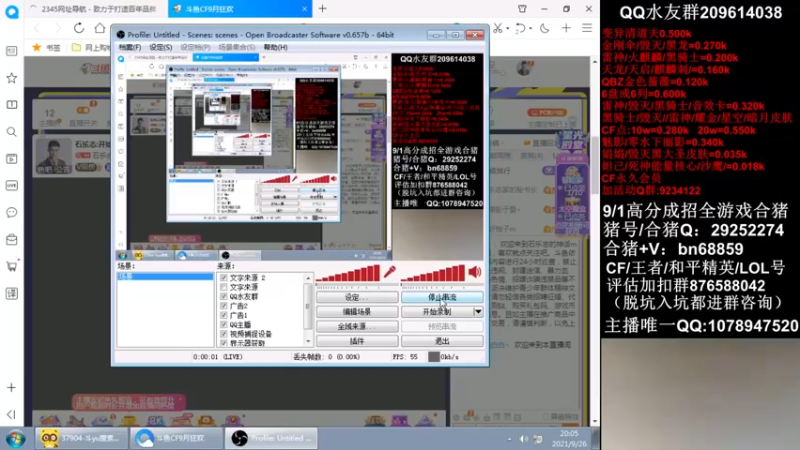Click the 退出 button in OBS
Screen dimensions: 800x450
pyautogui.click(x=442, y=341)
